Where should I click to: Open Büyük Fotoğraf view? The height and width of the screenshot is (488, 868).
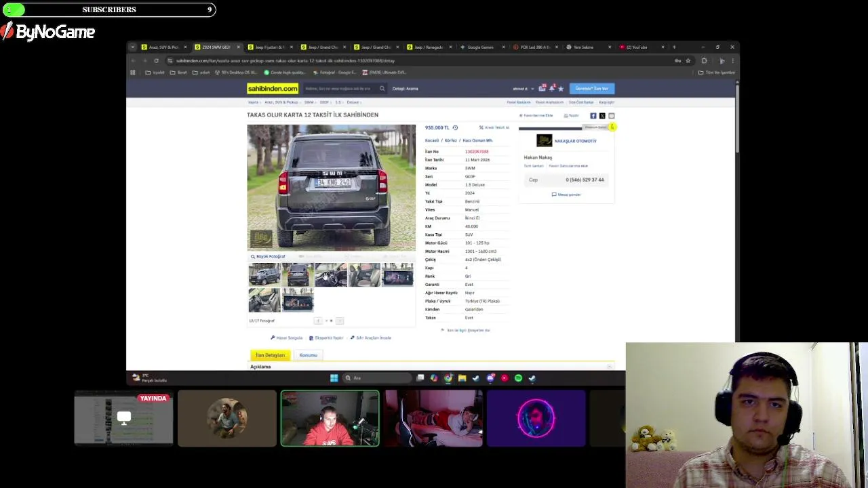point(268,256)
